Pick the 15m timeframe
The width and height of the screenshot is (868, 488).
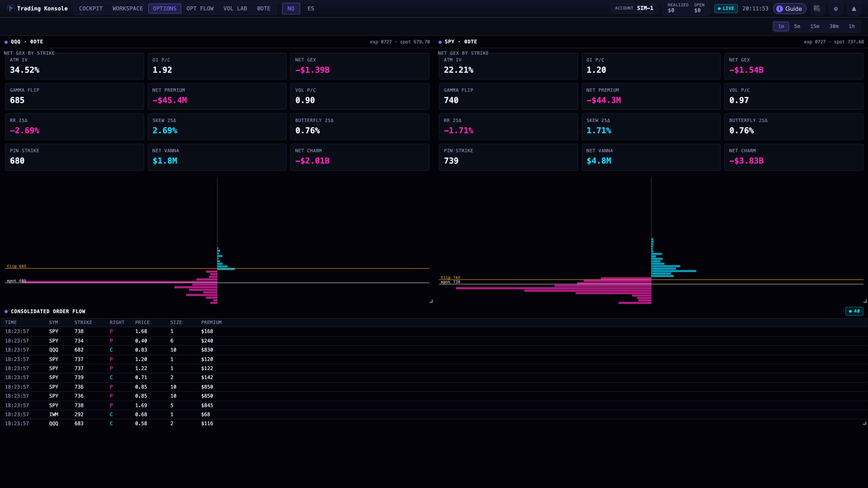point(815,26)
